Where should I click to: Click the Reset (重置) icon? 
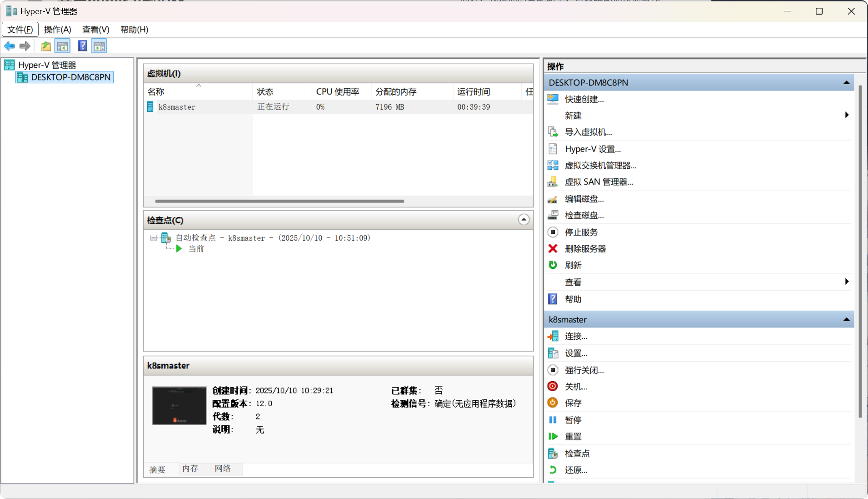click(553, 436)
